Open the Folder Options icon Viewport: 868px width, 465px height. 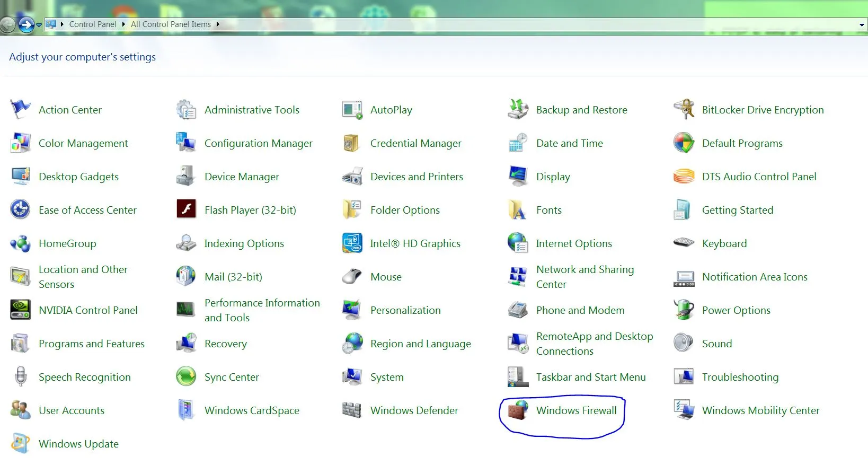coord(352,210)
